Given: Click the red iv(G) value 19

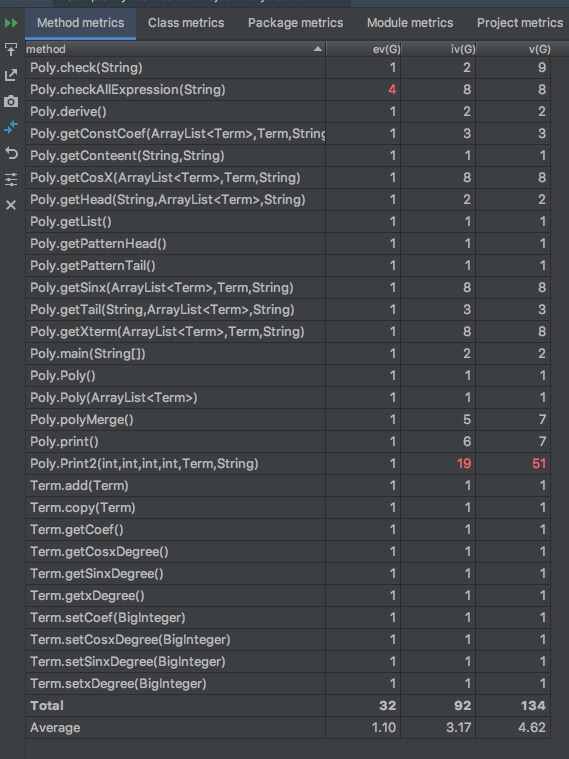Looking at the screenshot, I should (x=464, y=464).
